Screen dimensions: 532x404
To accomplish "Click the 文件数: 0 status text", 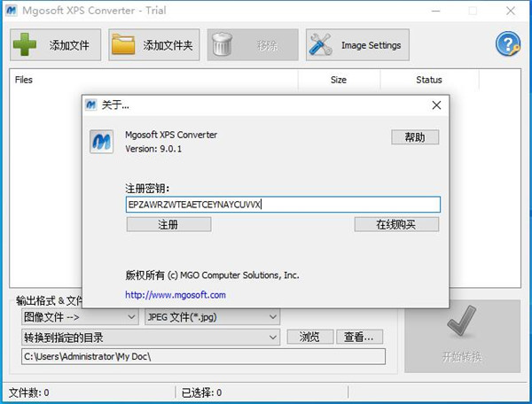I will coord(29,392).
